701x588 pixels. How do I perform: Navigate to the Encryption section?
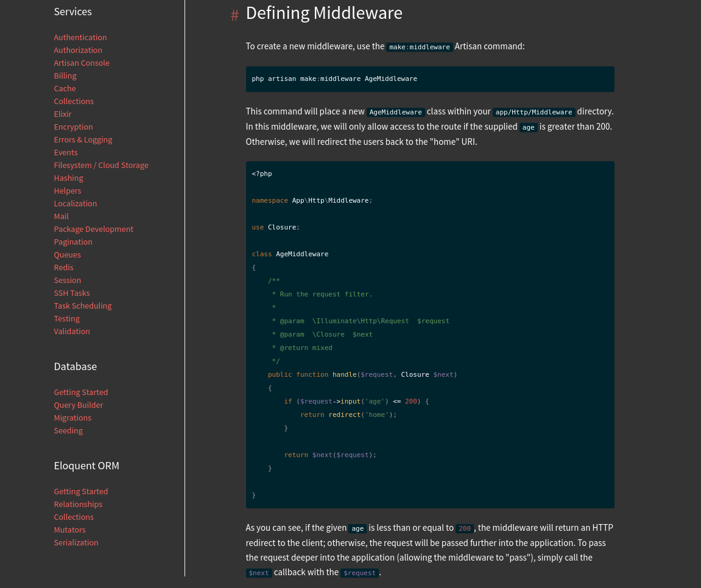(x=73, y=127)
